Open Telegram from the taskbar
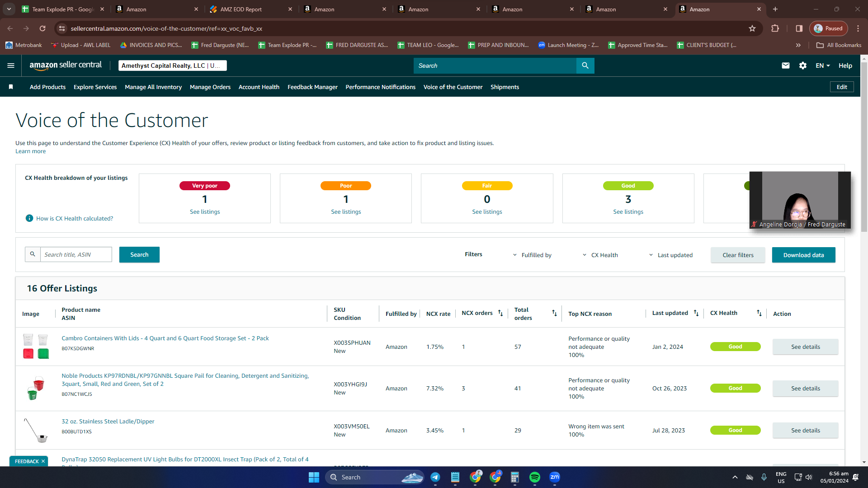The height and width of the screenshot is (488, 868). coord(435,477)
